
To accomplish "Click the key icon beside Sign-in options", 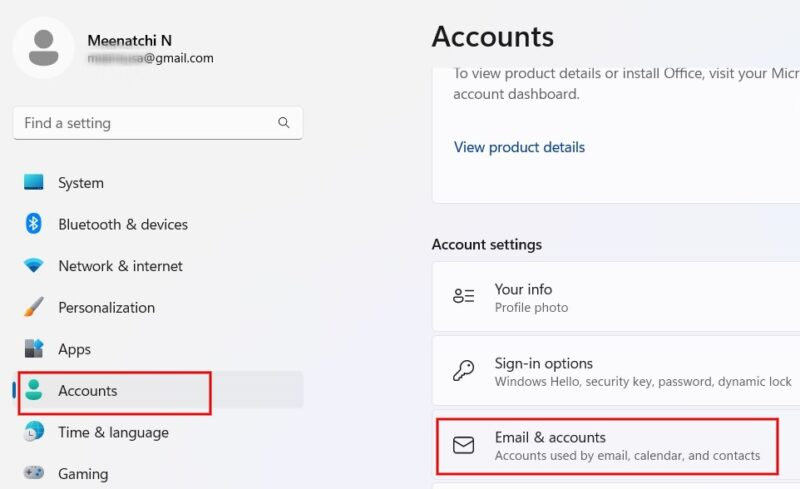I will click(x=463, y=371).
